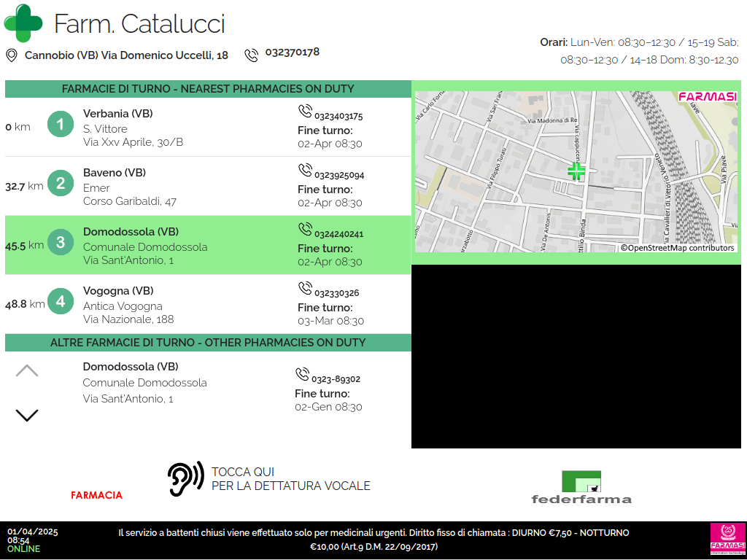Click the Federfarma logo
This screenshot has width=747, height=560.
coord(581,487)
